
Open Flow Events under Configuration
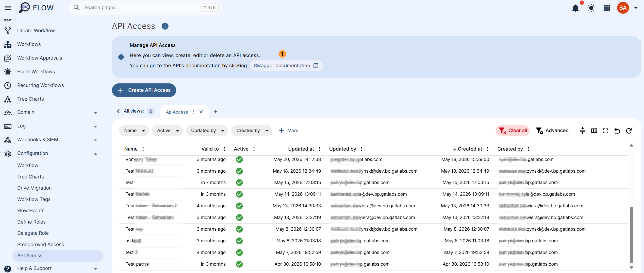[x=31, y=211]
